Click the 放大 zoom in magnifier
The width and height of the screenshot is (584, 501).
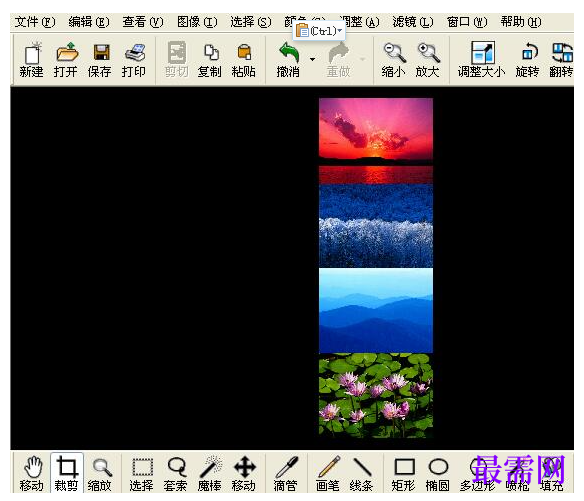tap(428, 60)
